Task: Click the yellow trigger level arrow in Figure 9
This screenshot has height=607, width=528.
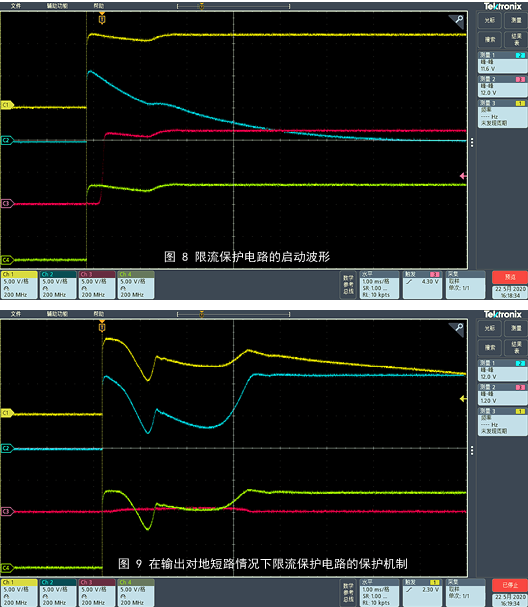Action: pyautogui.click(x=463, y=399)
